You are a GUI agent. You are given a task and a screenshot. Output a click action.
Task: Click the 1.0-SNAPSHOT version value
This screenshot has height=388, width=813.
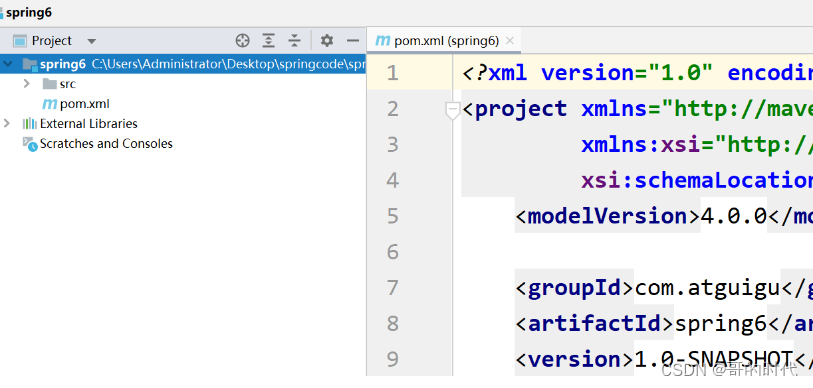(x=714, y=359)
